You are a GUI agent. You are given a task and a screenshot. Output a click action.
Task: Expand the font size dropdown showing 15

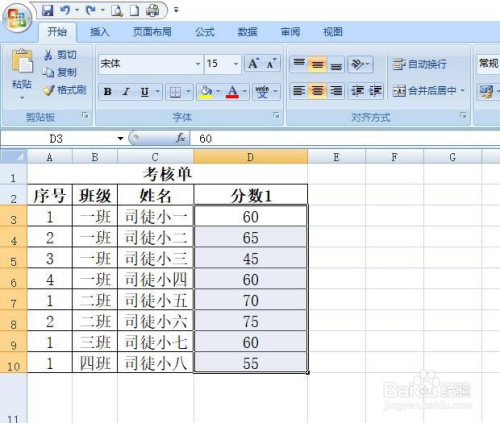click(x=236, y=63)
